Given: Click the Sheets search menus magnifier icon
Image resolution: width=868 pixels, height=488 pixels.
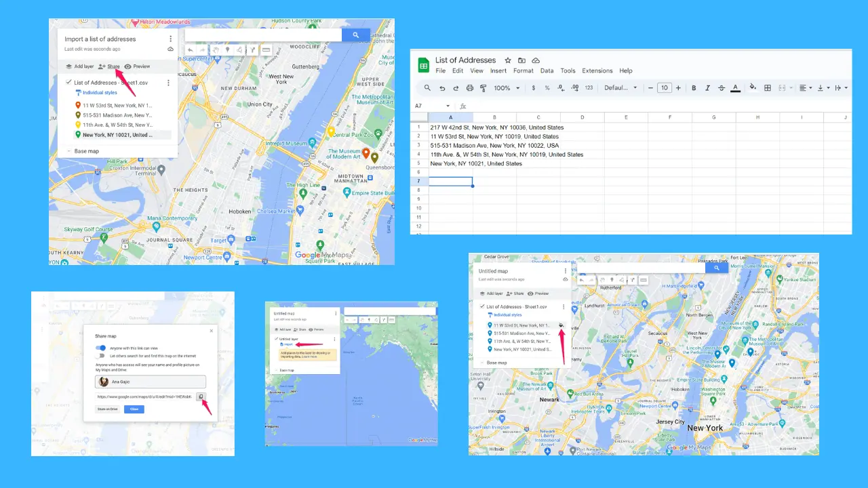Looking at the screenshot, I should [427, 88].
